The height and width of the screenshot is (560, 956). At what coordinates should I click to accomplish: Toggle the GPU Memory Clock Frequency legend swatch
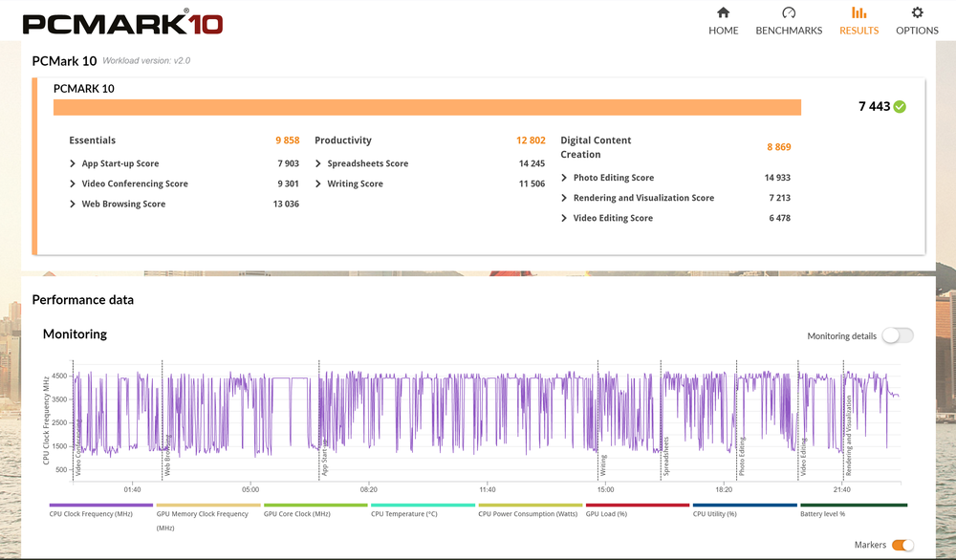[208, 506]
